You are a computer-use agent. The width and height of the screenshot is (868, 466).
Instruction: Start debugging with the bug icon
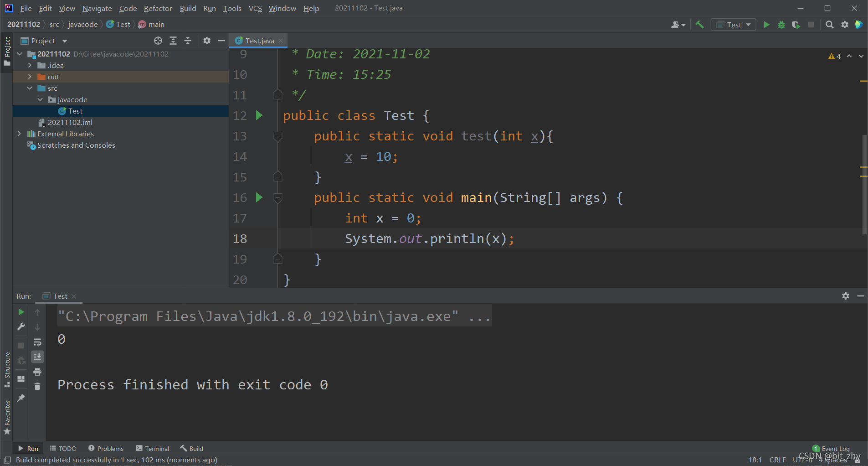click(x=781, y=25)
